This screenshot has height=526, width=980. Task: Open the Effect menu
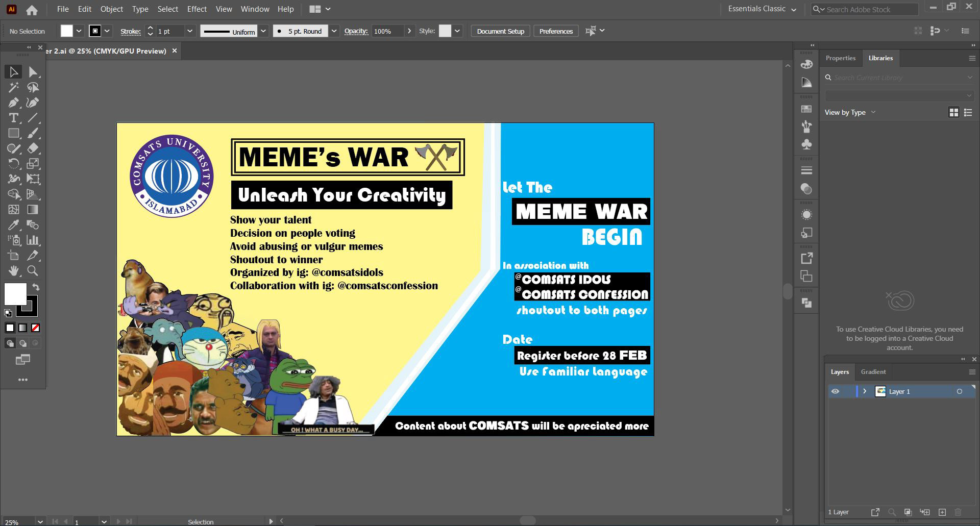197,9
